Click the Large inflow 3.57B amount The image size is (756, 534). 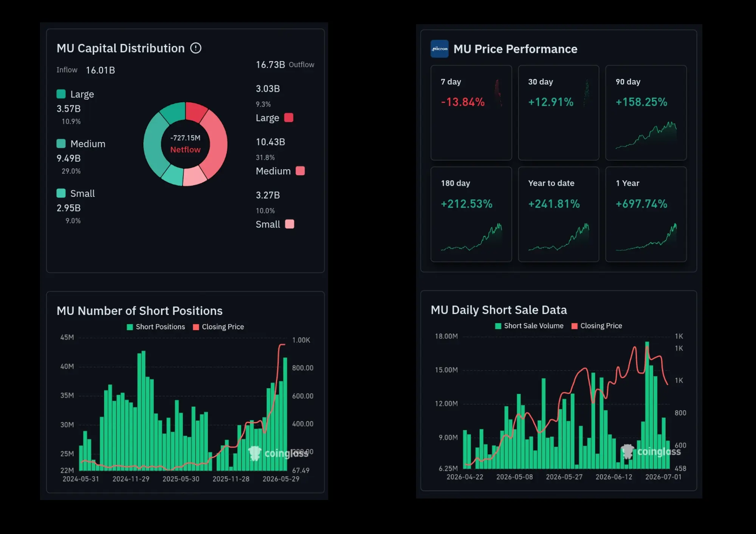[68, 109]
